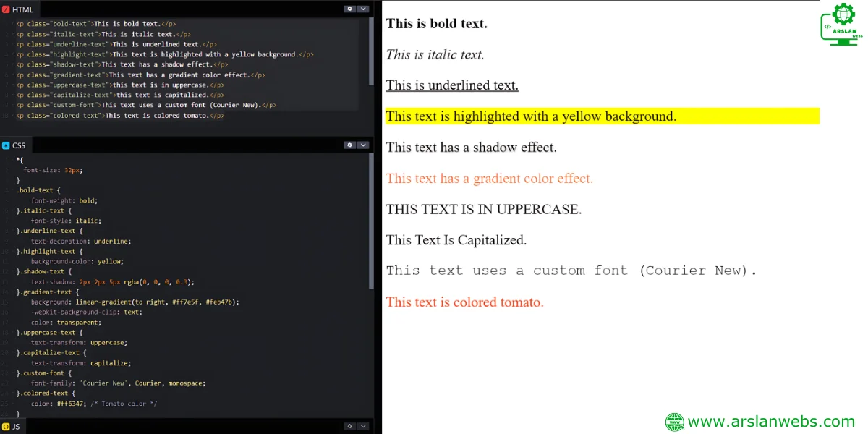Click the "text-decoration: underline;" CSS line
Screen dimensions: 868x434
click(81, 241)
